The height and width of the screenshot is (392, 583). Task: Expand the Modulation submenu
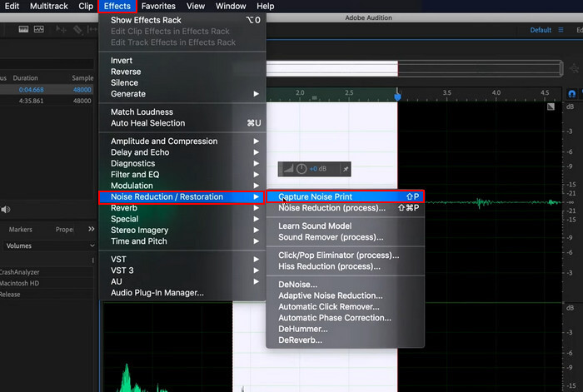[182, 186]
